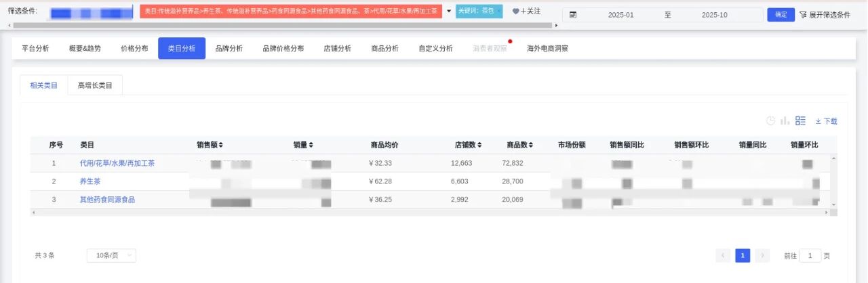
Task: Click the 下载 download icon
Action: click(x=818, y=121)
